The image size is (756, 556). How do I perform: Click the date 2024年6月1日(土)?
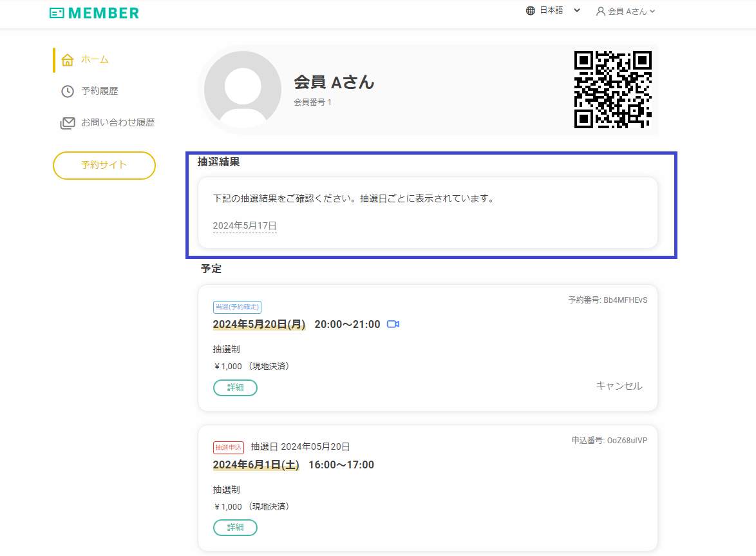pos(256,465)
